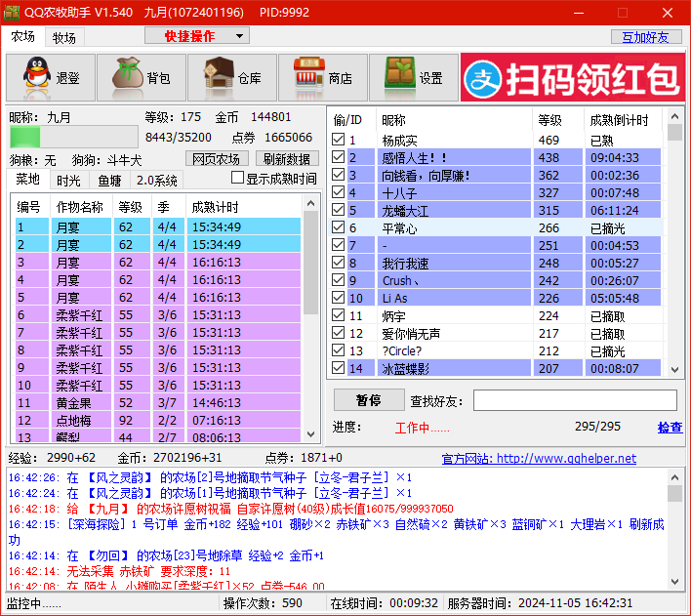Click the green experience progress bar
Screen dimensions: 691x616
click(73, 137)
